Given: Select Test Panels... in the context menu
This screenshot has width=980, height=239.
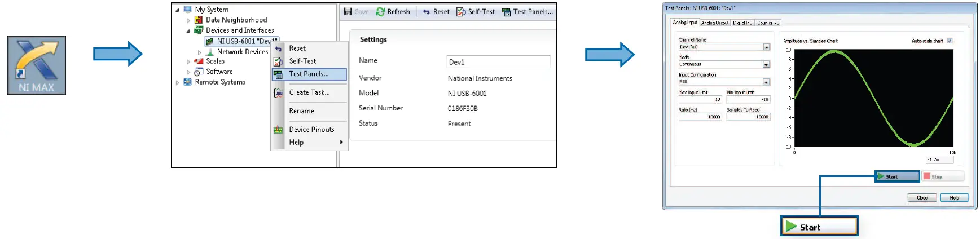Looking at the screenshot, I should 309,74.
